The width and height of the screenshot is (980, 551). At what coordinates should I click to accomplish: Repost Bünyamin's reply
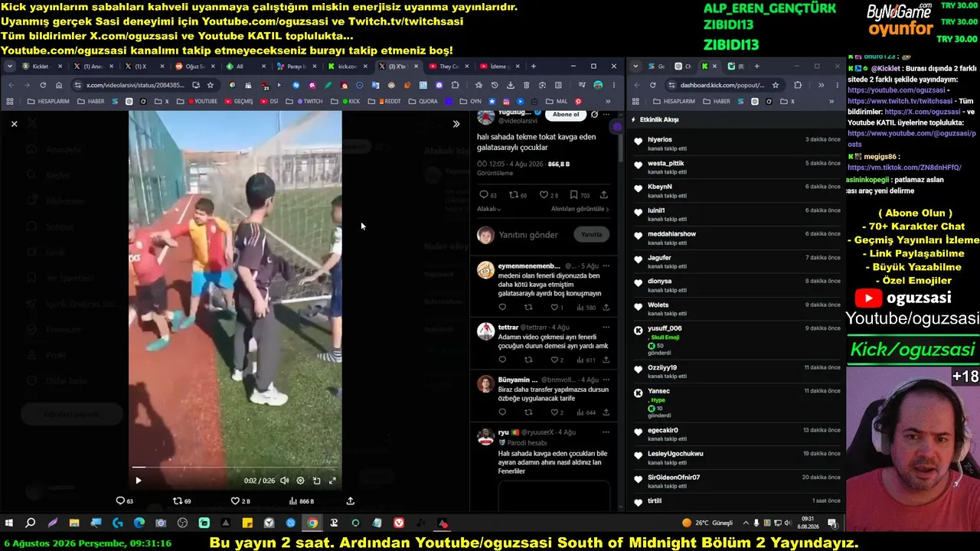[x=528, y=412]
